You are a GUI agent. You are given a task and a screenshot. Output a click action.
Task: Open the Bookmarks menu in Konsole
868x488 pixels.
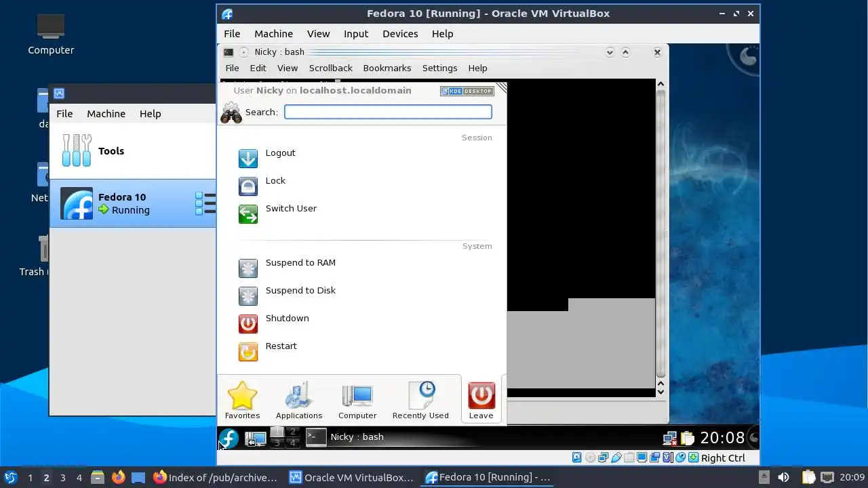[387, 68]
